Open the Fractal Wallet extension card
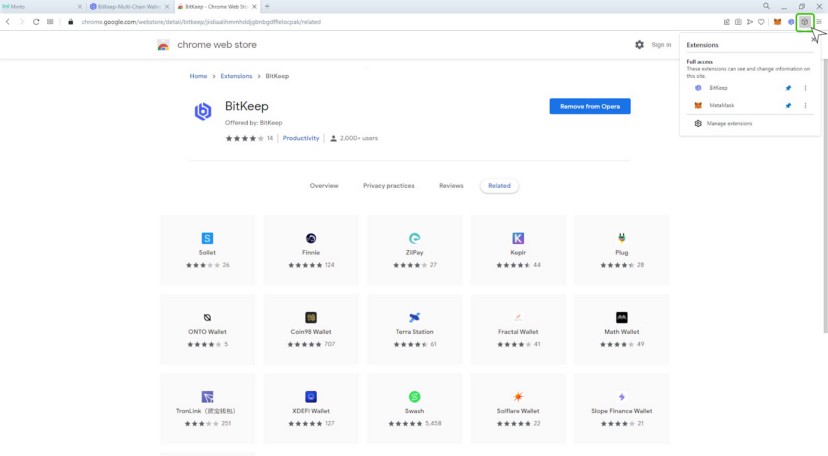828x456 pixels. (518, 329)
